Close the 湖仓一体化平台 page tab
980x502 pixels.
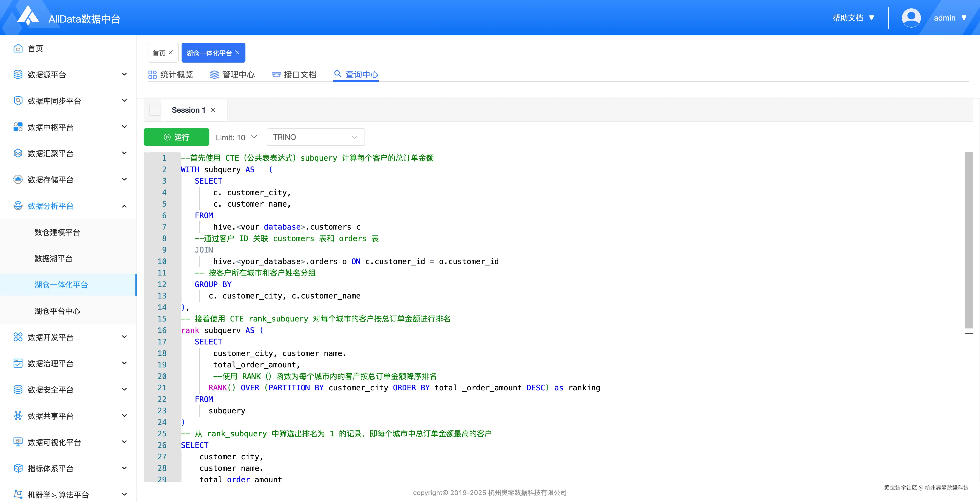coord(237,53)
